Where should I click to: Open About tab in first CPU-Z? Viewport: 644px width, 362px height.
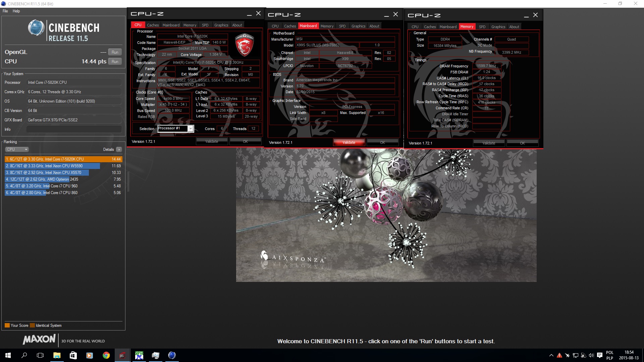[237, 25]
